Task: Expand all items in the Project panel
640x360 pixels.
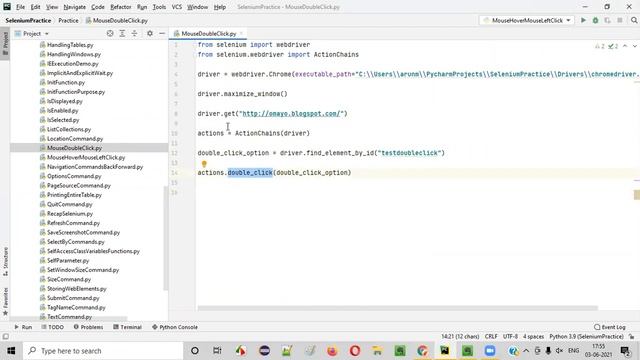Action: point(122,33)
